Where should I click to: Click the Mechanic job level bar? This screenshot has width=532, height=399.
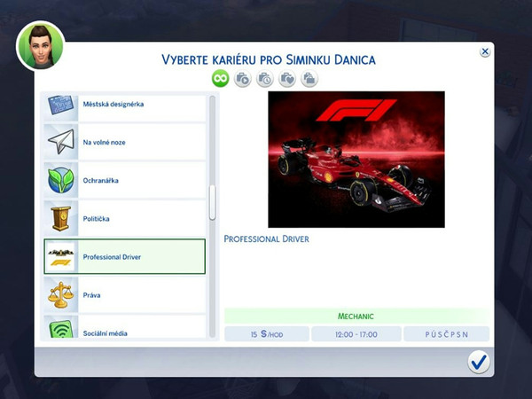356,316
